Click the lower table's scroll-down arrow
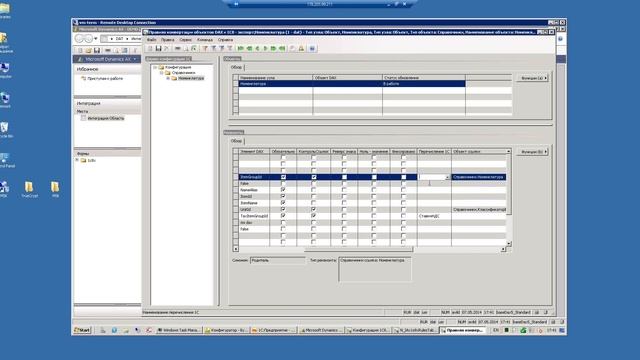This screenshot has width=640, height=360. (509, 244)
